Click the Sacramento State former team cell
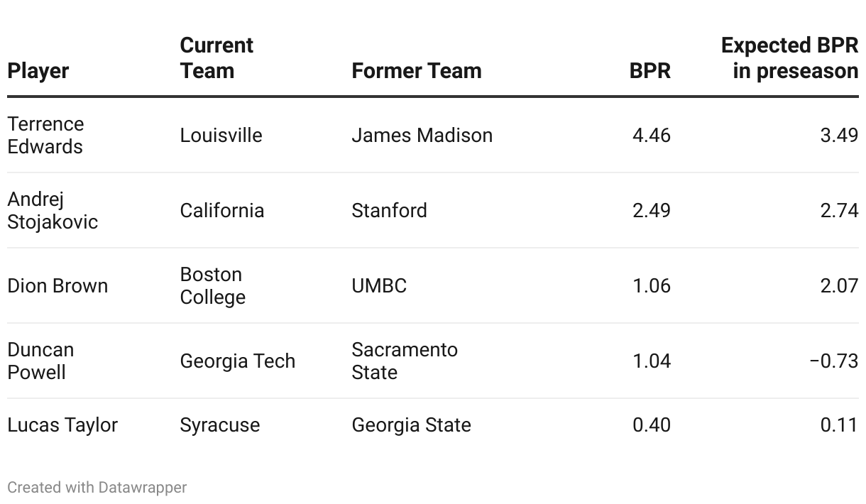This screenshot has width=866, height=504. (405, 361)
